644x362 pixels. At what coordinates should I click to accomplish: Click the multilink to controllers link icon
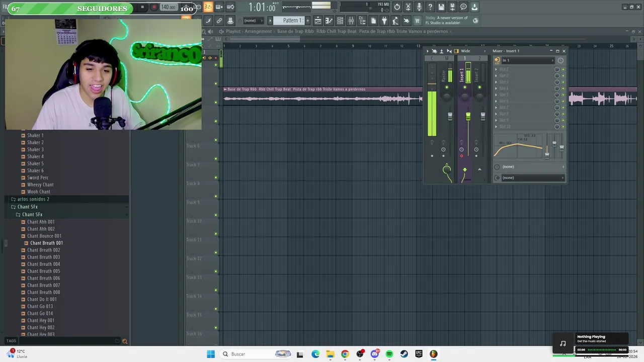pos(219,21)
